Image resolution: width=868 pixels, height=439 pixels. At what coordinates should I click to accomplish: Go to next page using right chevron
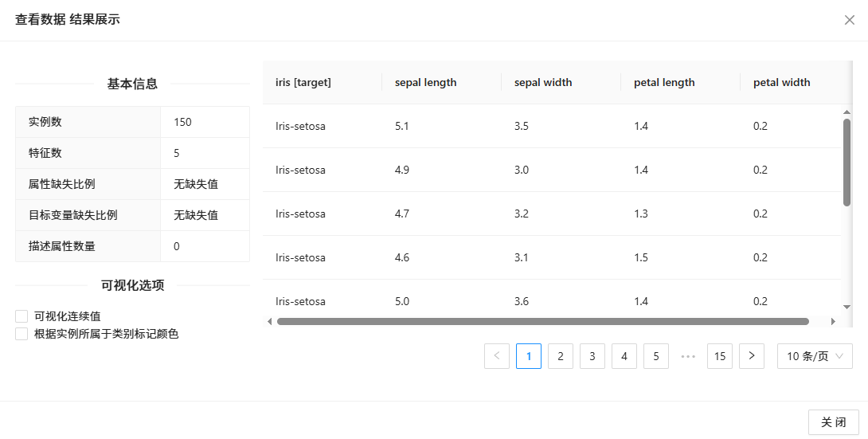tap(752, 356)
